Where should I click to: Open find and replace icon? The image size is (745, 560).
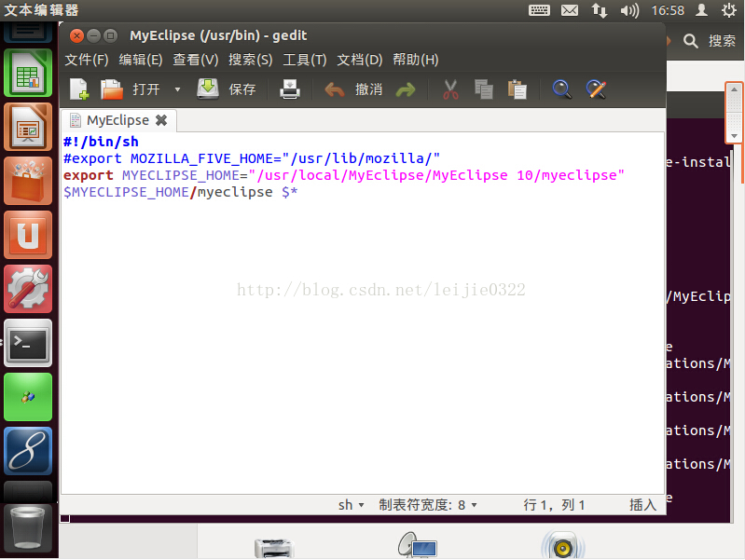[596, 89]
